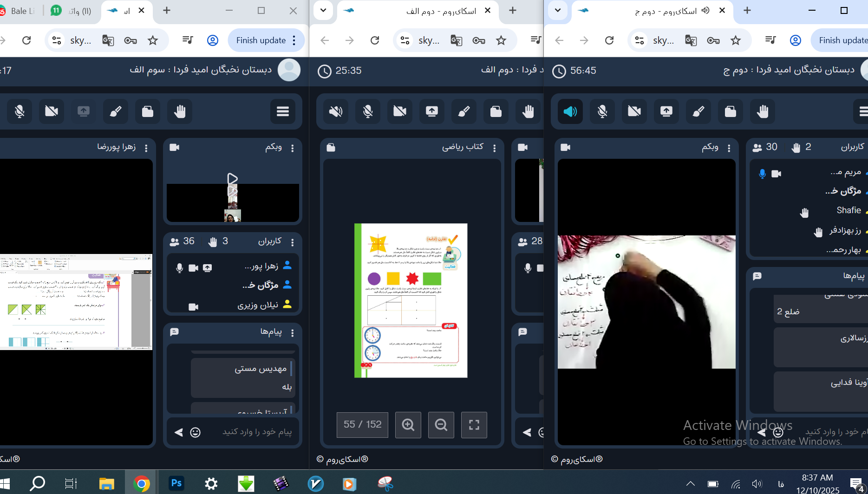Play the webcam video in left classroom
Image resolution: width=868 pixels, height=494 pixels.
(232, 179)
